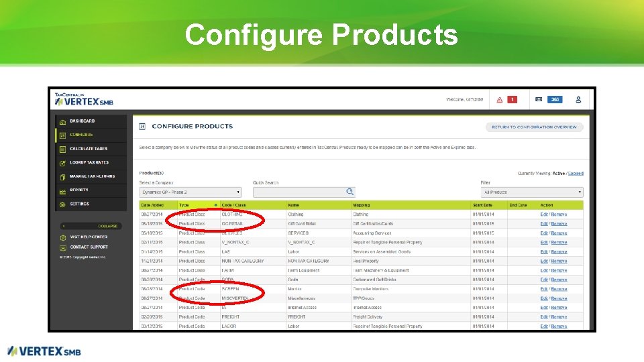Screen dimensions: 644x362
Task: Edit the V_NONTAX_C product row
Action: click(544, 243)
